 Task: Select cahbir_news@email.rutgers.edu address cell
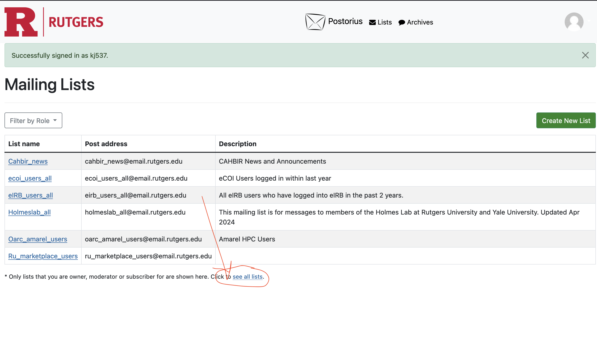(x=148, y=161)
